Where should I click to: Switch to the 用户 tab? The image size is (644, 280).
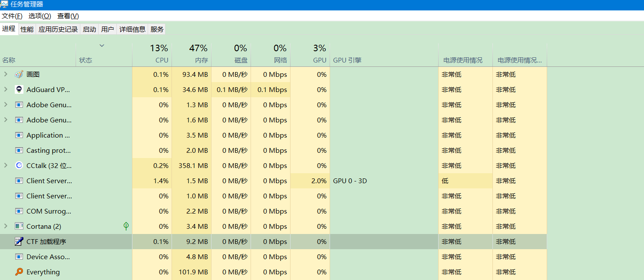click(x=108, y=29)
